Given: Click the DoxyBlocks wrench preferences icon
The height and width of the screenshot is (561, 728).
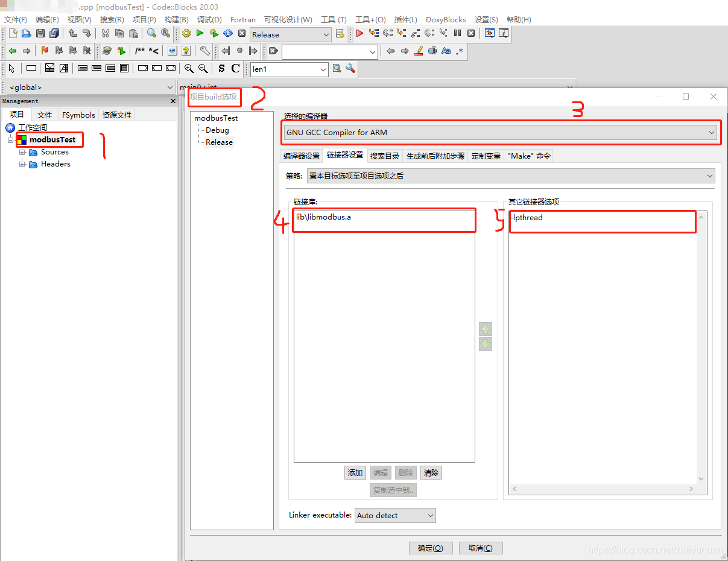Looking at the screenshot, I should pos(204,51).
